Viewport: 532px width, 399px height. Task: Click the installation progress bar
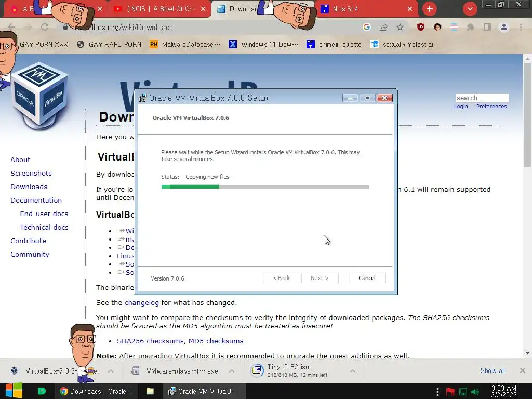(265, 187)
